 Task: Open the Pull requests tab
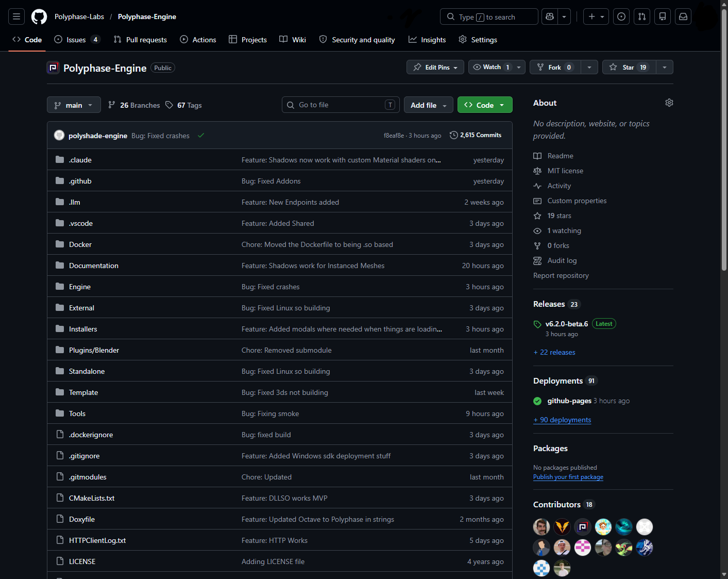(140, 40)
